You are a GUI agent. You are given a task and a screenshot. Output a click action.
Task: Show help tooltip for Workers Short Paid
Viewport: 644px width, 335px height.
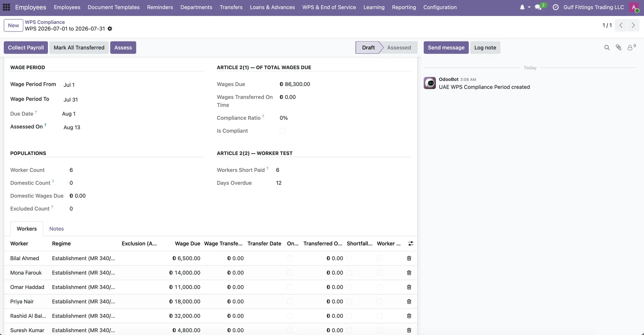pyautogui.click(x=267, y=168)
